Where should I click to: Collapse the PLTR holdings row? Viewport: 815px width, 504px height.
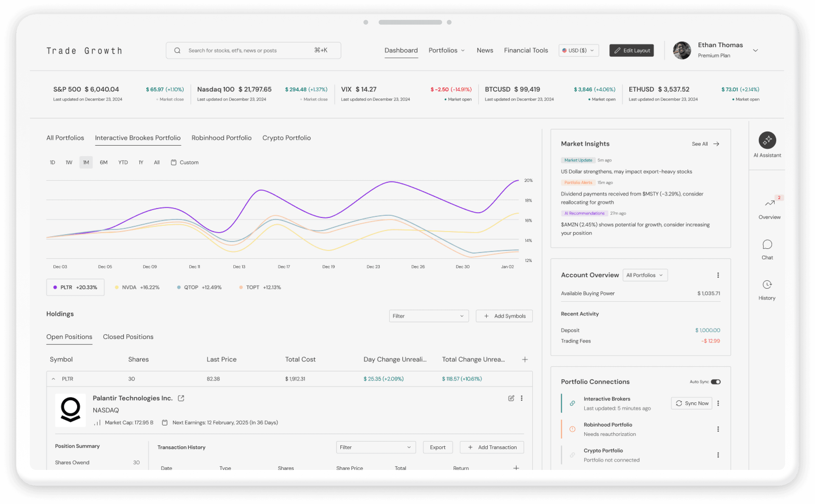[x=53, y=379]
